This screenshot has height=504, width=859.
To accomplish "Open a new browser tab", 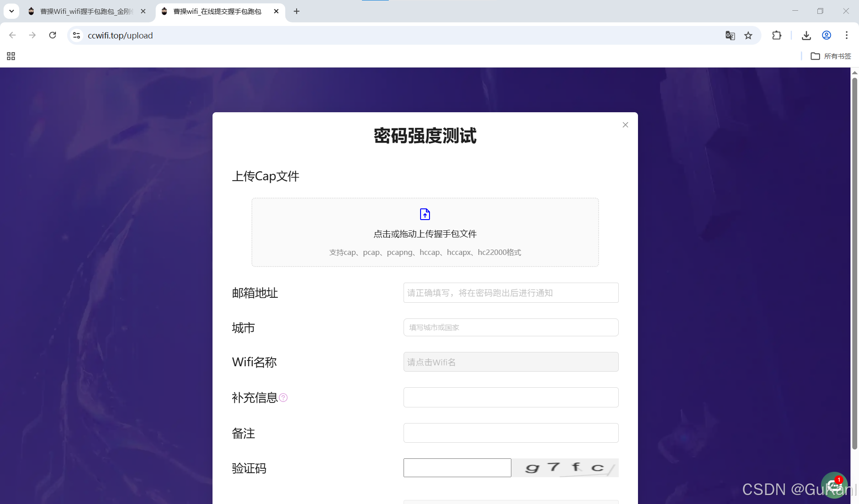I will 296,11.
